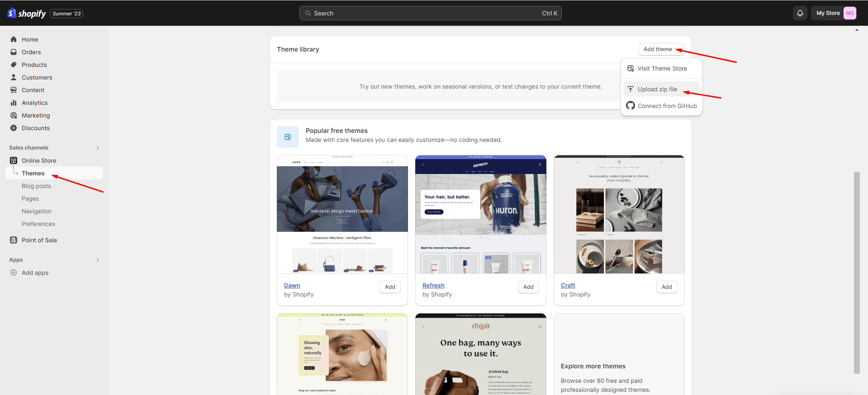The image size is (868, 395).
Task: Click the Shopify logo
Action: [27, 13]
